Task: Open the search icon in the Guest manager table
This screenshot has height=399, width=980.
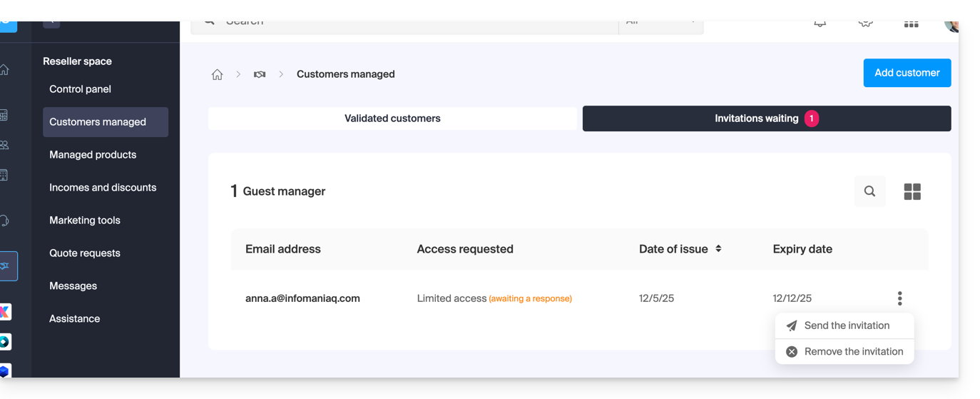Action: [869, 191]
